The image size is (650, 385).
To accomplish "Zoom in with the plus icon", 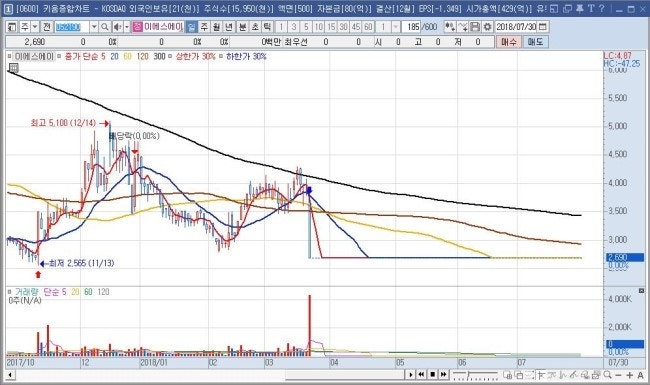I will [x=630, y=375].
